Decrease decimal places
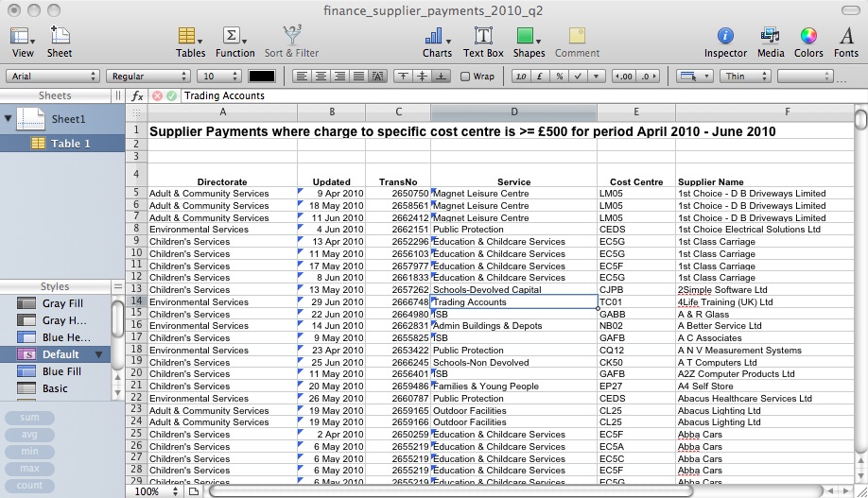Image resolution: width=868 pixels, height=498 pixels. click(624, 77)
